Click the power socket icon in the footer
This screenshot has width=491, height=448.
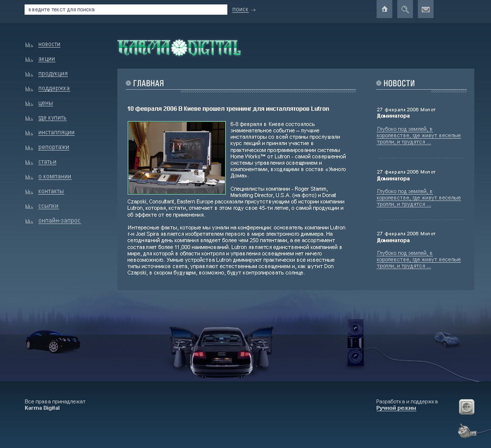466,407
